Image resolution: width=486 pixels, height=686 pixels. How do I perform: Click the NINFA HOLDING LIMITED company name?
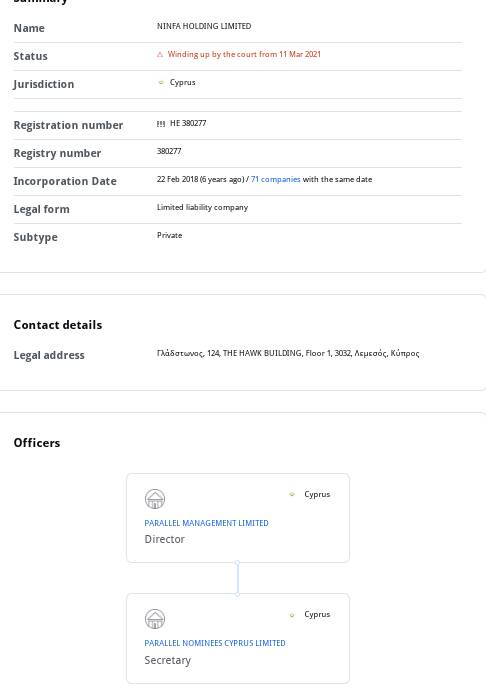[204, 26]
